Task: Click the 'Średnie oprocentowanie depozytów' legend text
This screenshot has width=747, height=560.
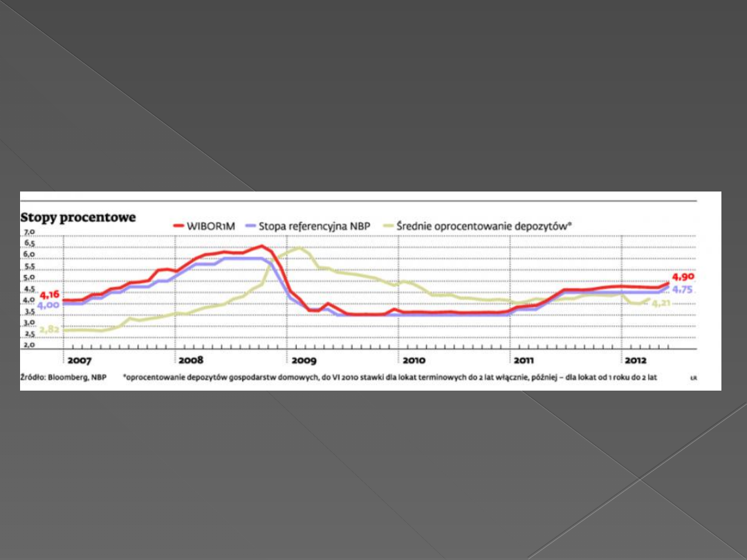Action: (484, 225)
